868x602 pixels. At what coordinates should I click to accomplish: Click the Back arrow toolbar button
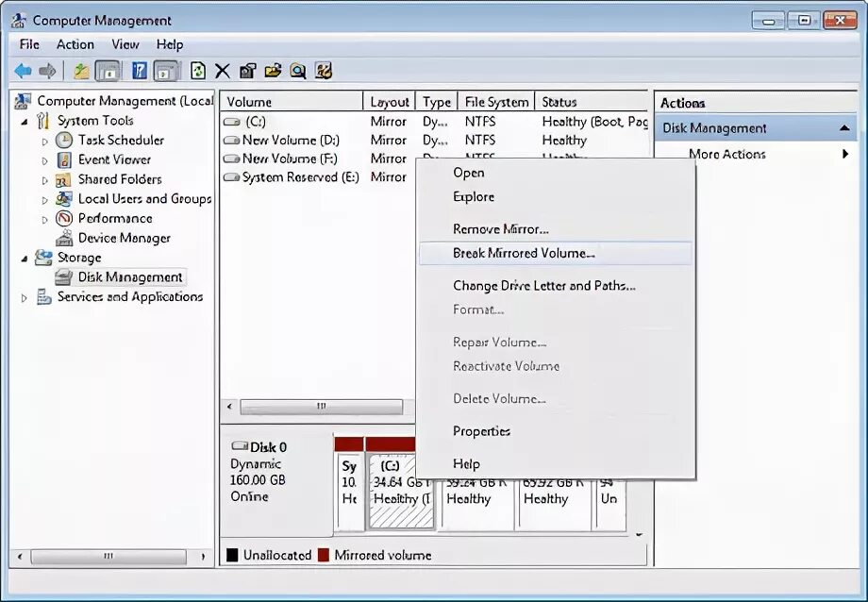pos(24,71)
